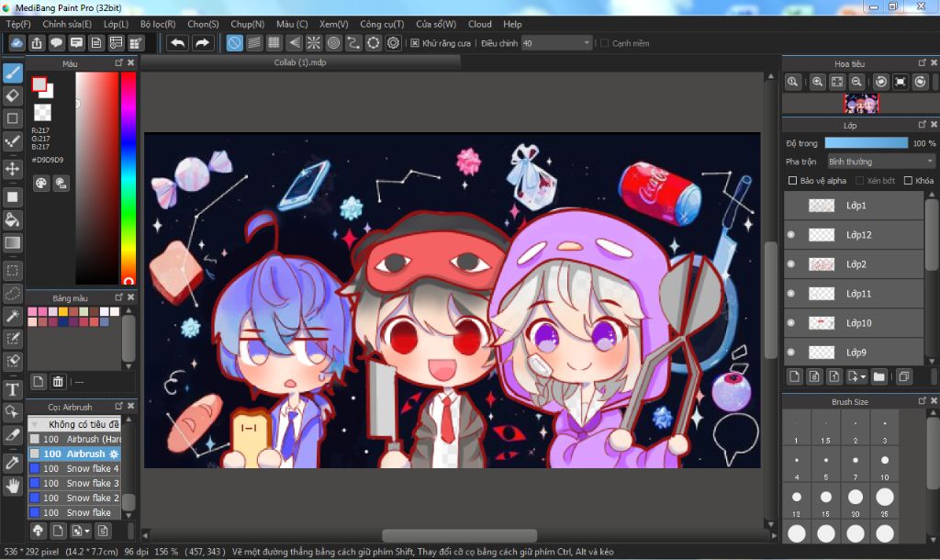Delete the palette color with trash icon
Image resolution: width=940 pixels, height=560 pixels.
pyautogui.click(x=58, y=381)
